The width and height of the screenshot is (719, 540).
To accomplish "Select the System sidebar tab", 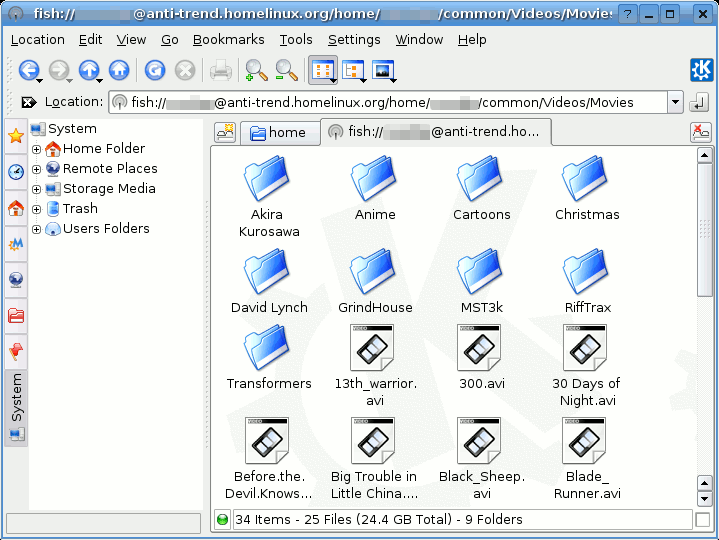I will click(16, 408).
